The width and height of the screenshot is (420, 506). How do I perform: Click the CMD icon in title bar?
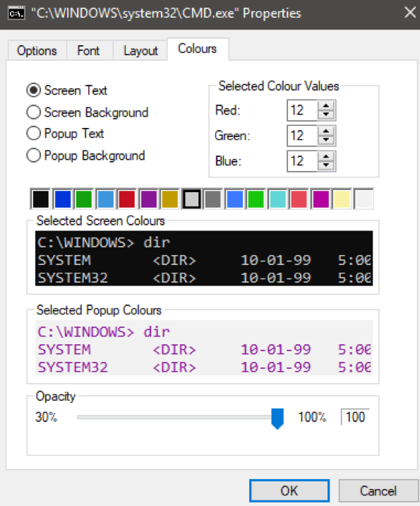click(16, 13)
